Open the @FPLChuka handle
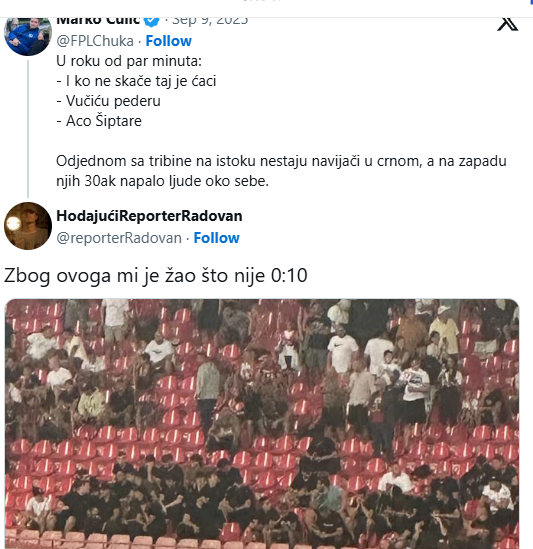This screenshot has width=533, height=549. click(95, 41)
